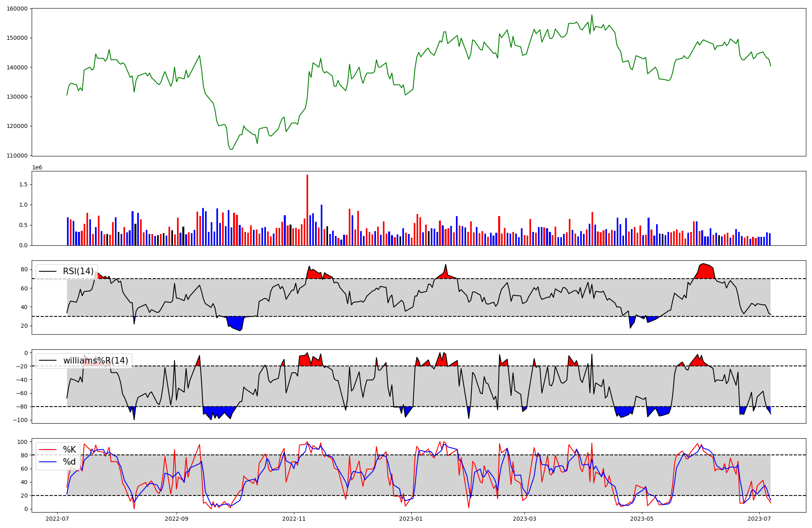Click the 1e6 scale notation above volume
Screen dimensions: 812x528
(x=37, y=168)
